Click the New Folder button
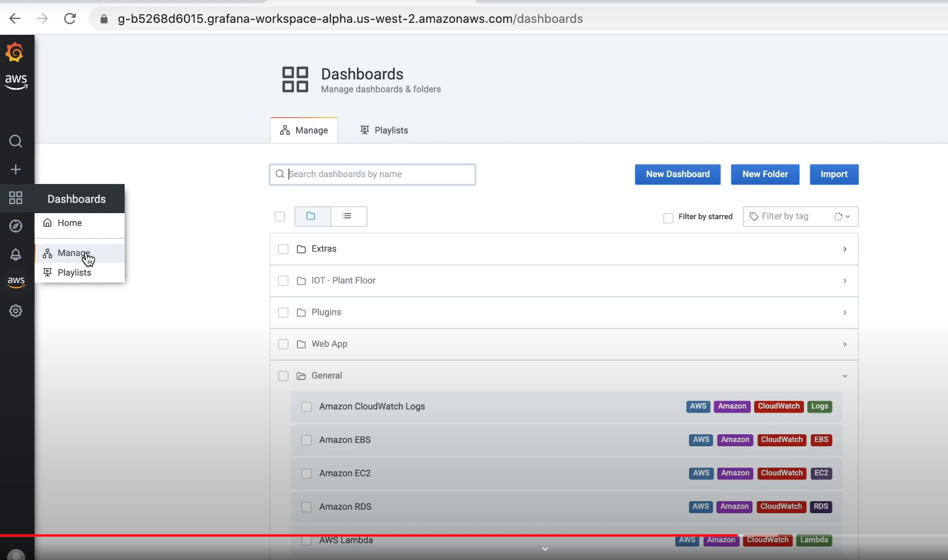This screenshot has width=948, height=560. click(x=765, y=174)
